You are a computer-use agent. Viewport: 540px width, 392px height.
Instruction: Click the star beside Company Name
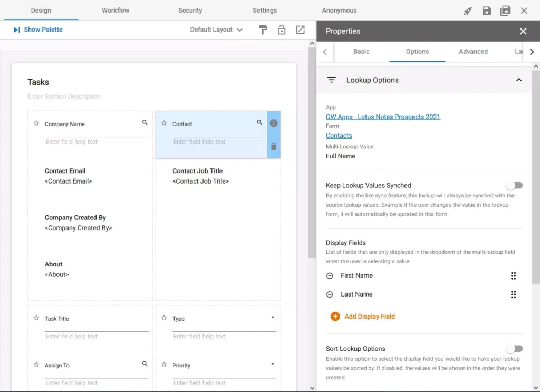click(36, 123)
